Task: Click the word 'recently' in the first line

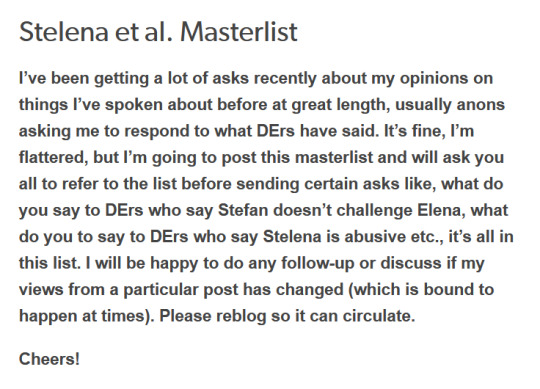Action: (285, 78)
